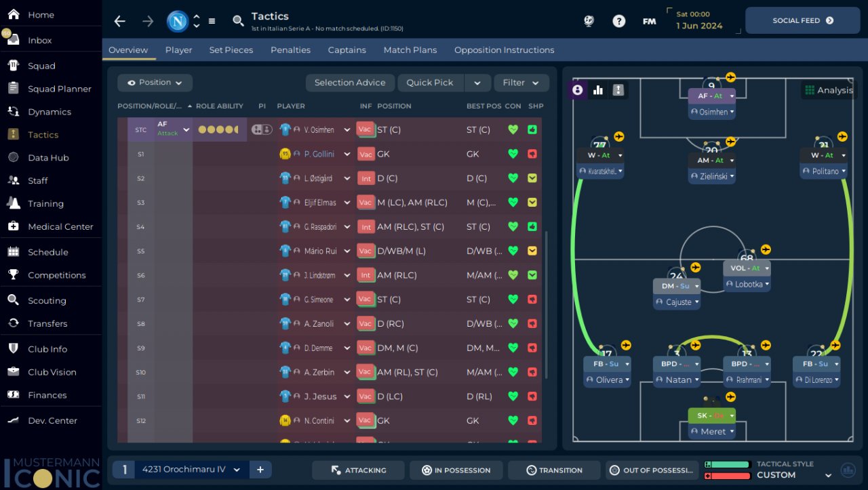This screenshot has width=868, height=490.
Task: Open the Data Hub icon
Action: [14, 157]
